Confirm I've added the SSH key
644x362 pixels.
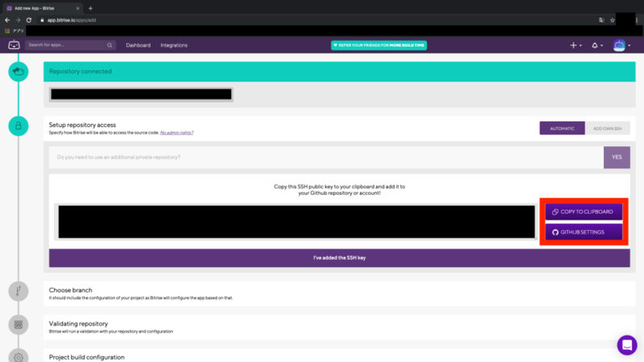(339, 257)
